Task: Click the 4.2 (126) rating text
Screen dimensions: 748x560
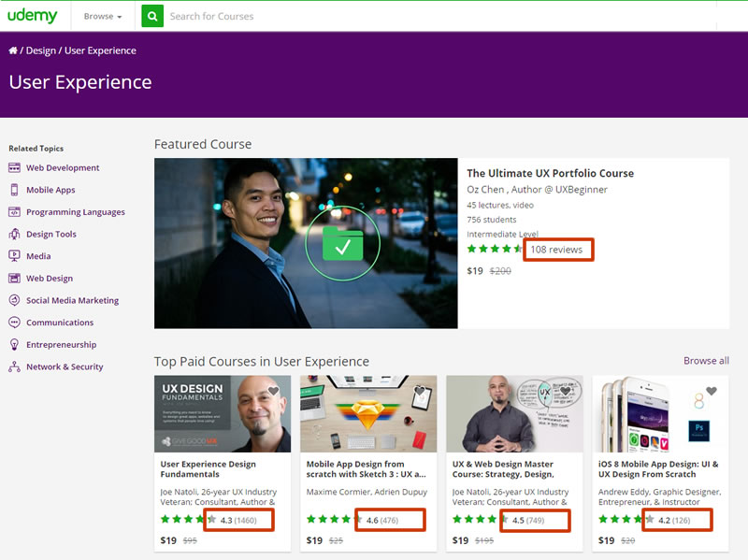Action: [x=674, y=520]
